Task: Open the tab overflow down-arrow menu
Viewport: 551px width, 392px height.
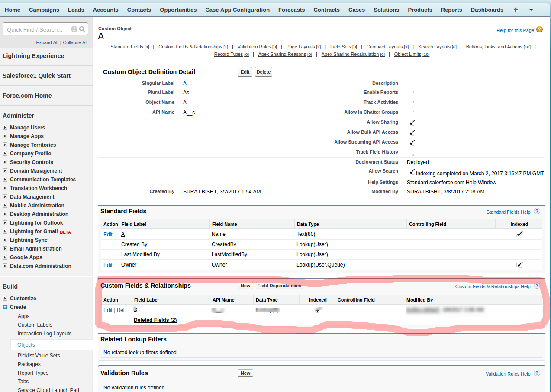Action: pyautogui.click(x=531, y=10)
